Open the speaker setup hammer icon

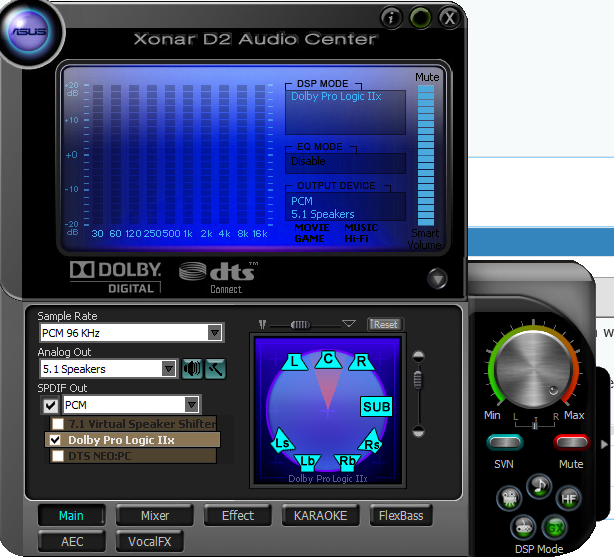pos(215,369)
